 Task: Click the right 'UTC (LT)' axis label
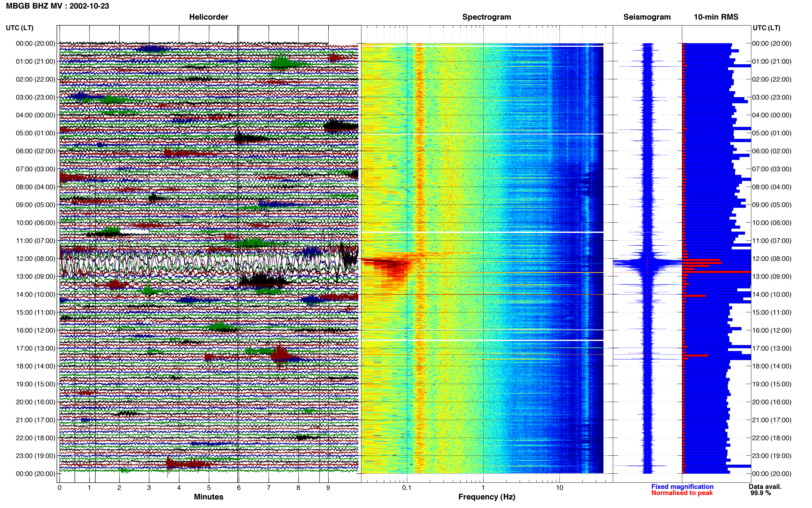tap(766, 28)
